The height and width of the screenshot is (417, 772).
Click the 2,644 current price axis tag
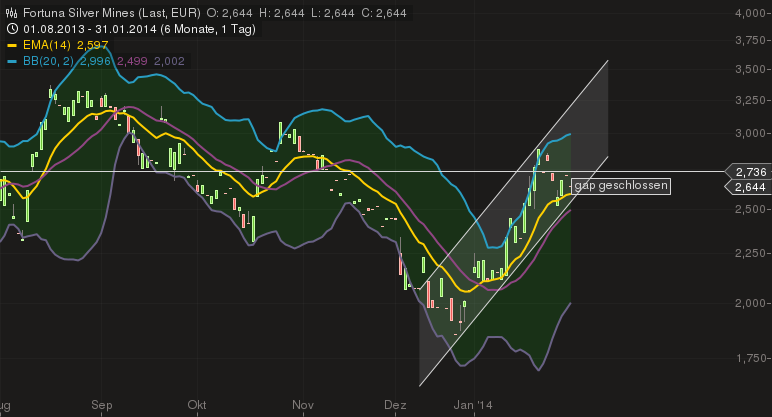point(750,187)
